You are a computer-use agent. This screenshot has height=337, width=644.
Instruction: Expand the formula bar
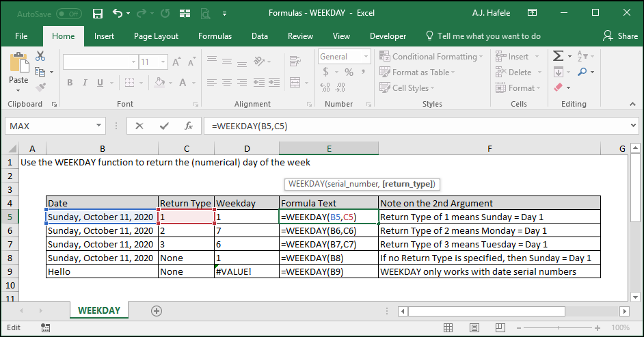coord(633,126)
